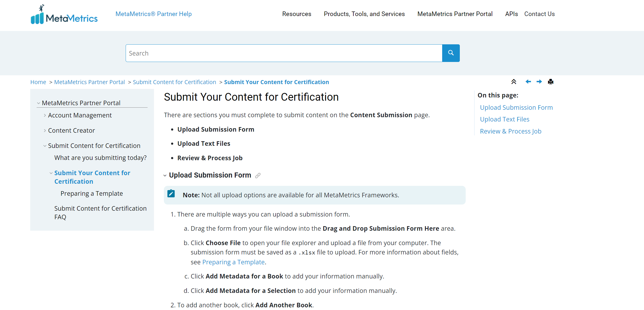Viewport: 644px width, 310px height.
Task: Click the expand all double-chevron icon
Action: 514,82
